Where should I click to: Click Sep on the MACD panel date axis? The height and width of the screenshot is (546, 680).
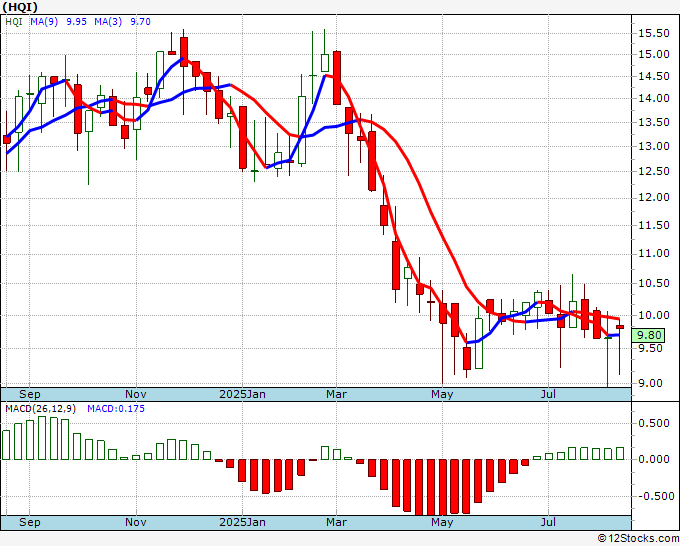[x=29, y=522]
